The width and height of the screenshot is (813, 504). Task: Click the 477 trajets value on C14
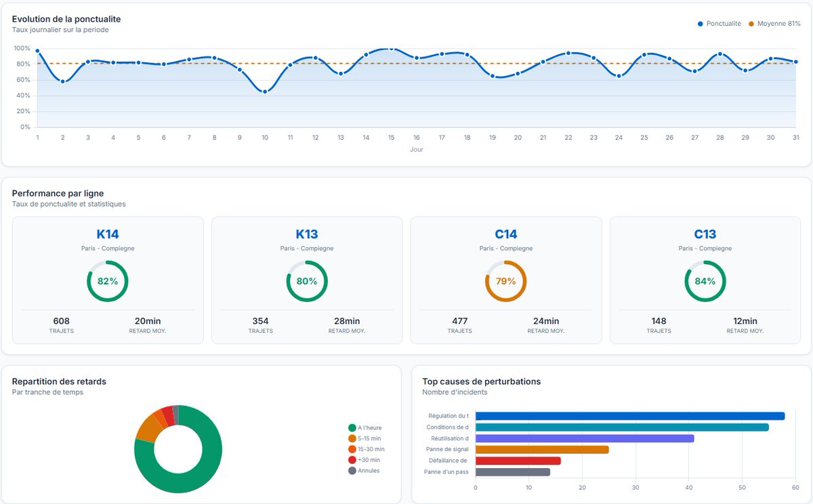460,321
